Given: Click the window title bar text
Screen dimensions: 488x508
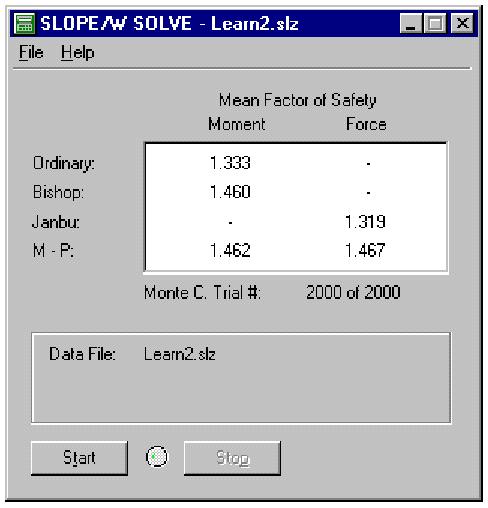Looking at the screenshot, I should coord(169,23).
